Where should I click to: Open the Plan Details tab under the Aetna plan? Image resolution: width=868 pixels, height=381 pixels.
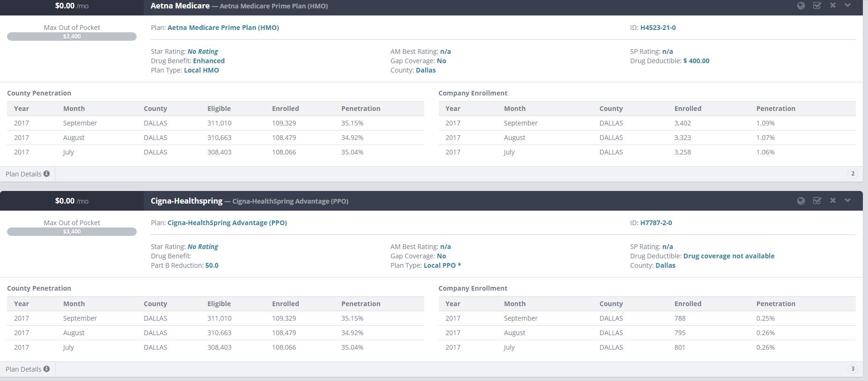click(28, 174)
